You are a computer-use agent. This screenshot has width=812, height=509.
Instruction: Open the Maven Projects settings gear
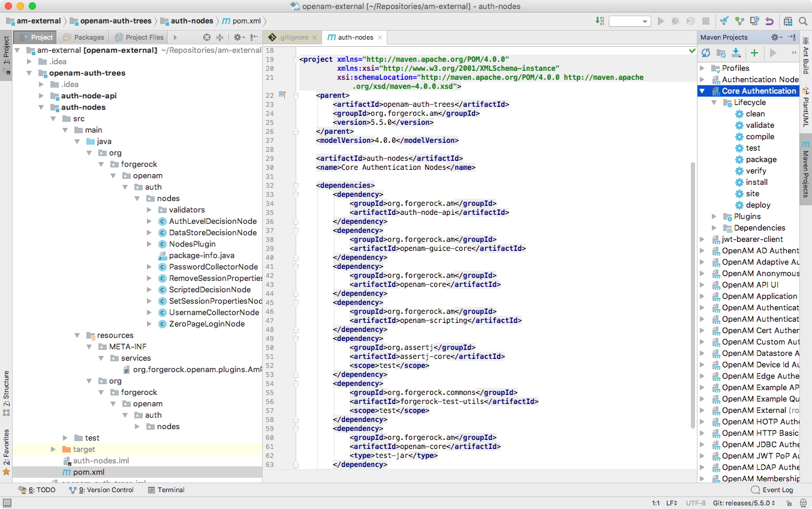773,37
